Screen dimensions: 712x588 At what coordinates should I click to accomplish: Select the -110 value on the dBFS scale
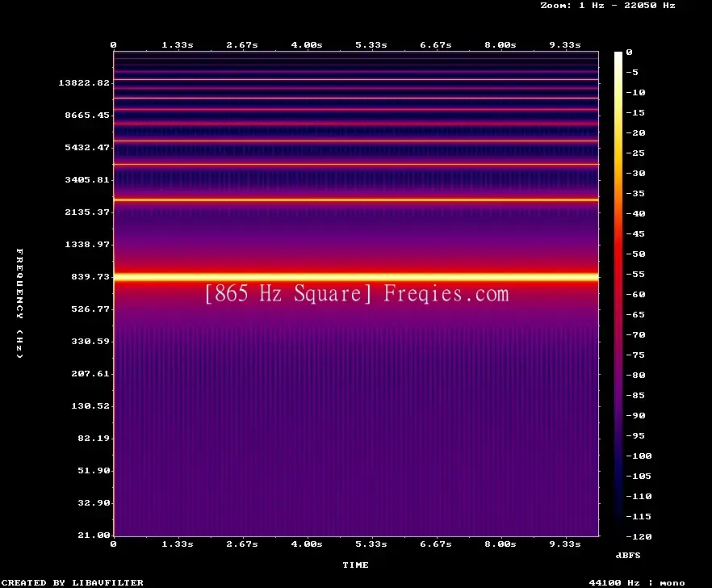pyautogui.click(x=639, y=496)
